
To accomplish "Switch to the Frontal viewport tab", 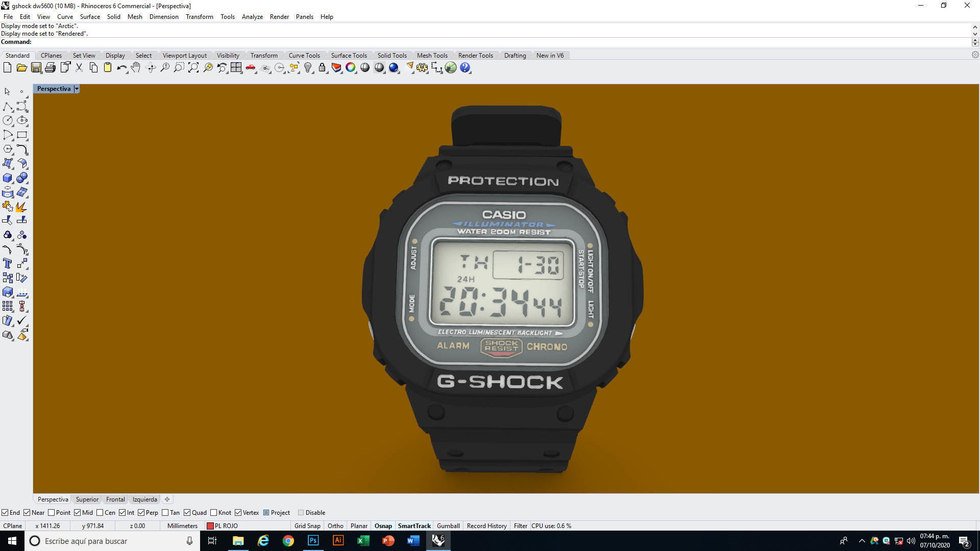I will (x=115, y=499).
